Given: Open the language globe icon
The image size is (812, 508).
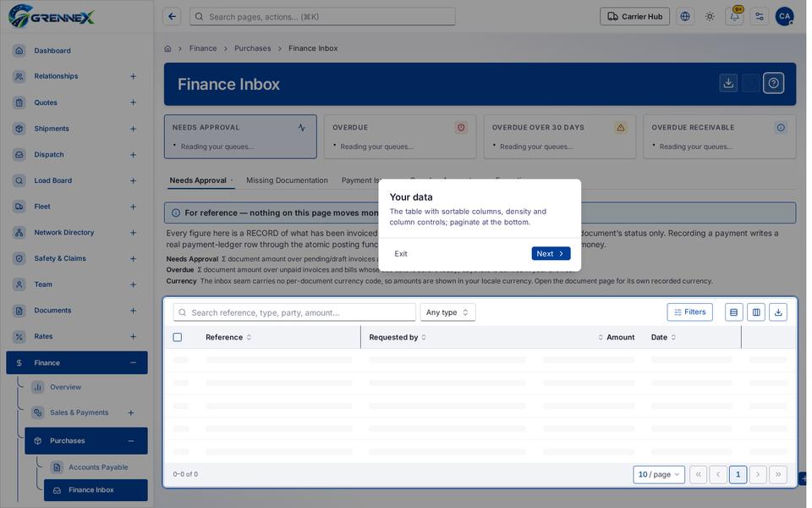Looking at the screenshot, I should [x=684, y=17].
